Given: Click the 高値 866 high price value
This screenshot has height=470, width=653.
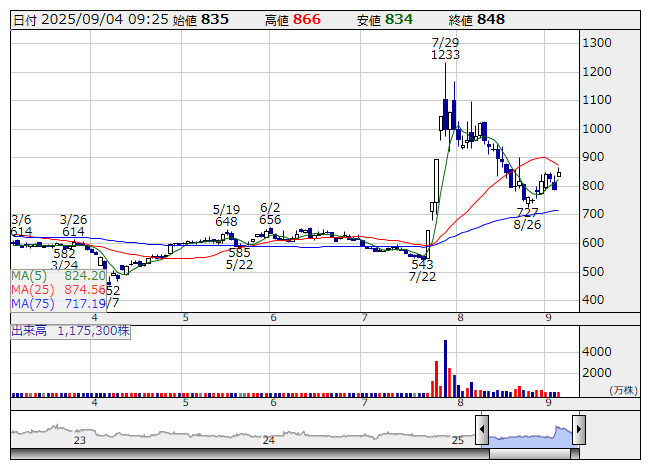Looking at the screenshot, I should [306, 19].
